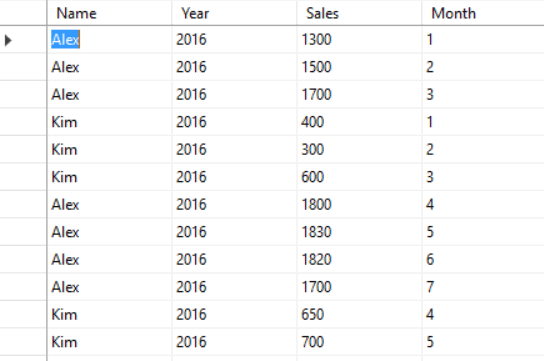Click the Sales cell showing 1300
The width and height of the screenshot is (544, 361).
click(359, 40)
